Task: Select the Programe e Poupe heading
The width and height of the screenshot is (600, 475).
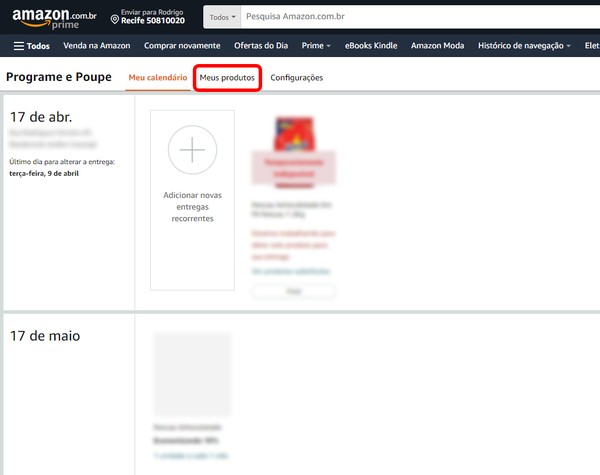Action: click(x=59, y=77)
